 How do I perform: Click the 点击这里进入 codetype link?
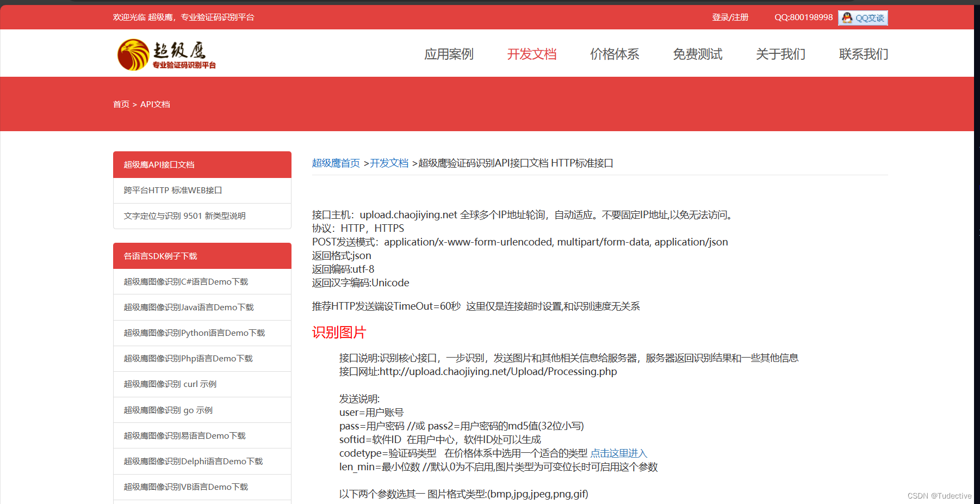click(619, 453)
